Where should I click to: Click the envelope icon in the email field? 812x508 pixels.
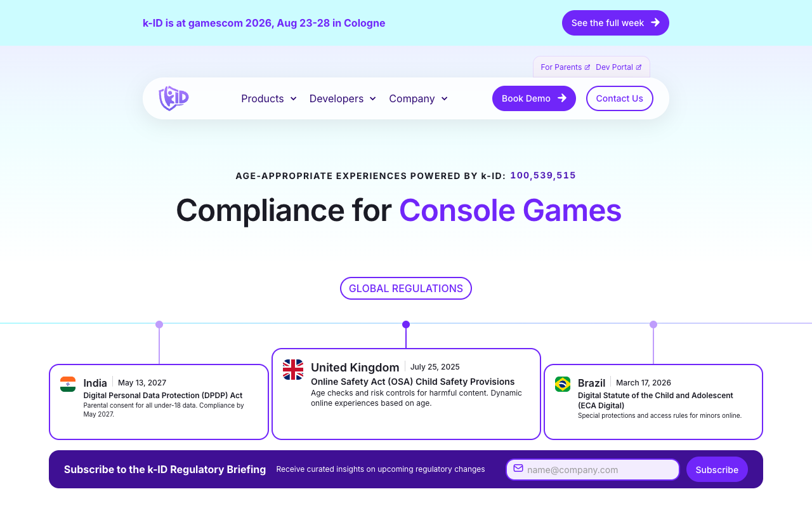coord(518,468)
